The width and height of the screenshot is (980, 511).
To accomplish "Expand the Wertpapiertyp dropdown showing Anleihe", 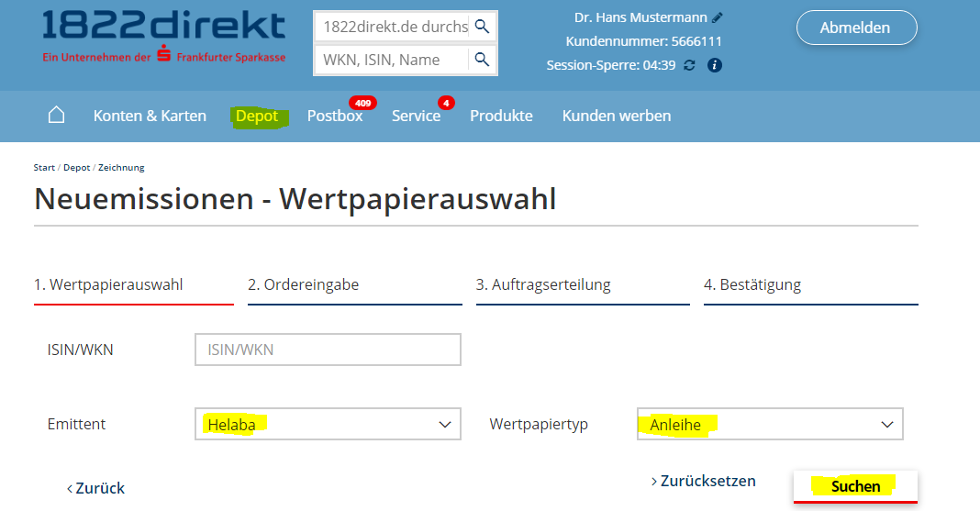I will [x=770, y=424].
